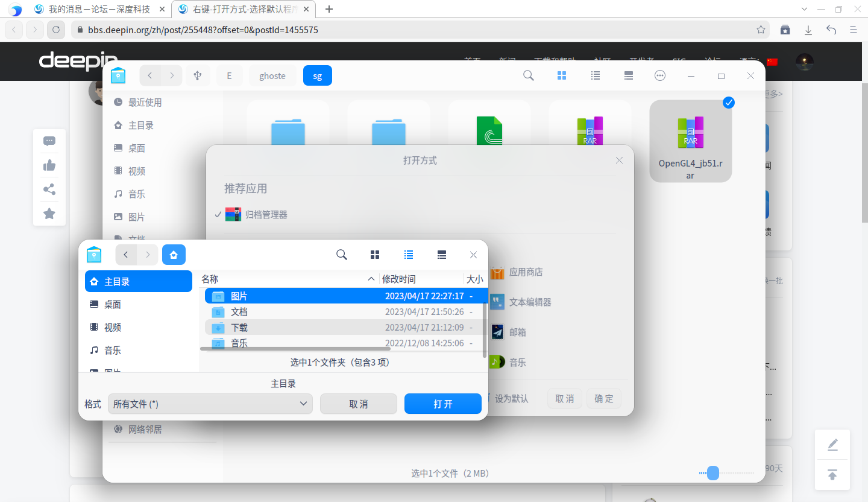Toggle the 名称 column sort order
Screen dimensions: 868x502
tap(209, 279)
